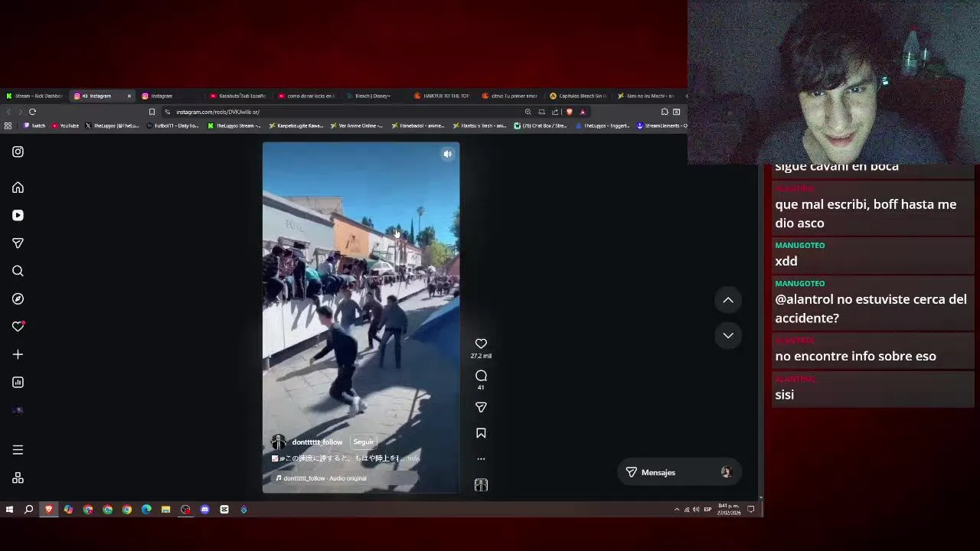Show hidden system tray icons chevron
The height and width of the screenshot is (551, 980).
(676, 510)
